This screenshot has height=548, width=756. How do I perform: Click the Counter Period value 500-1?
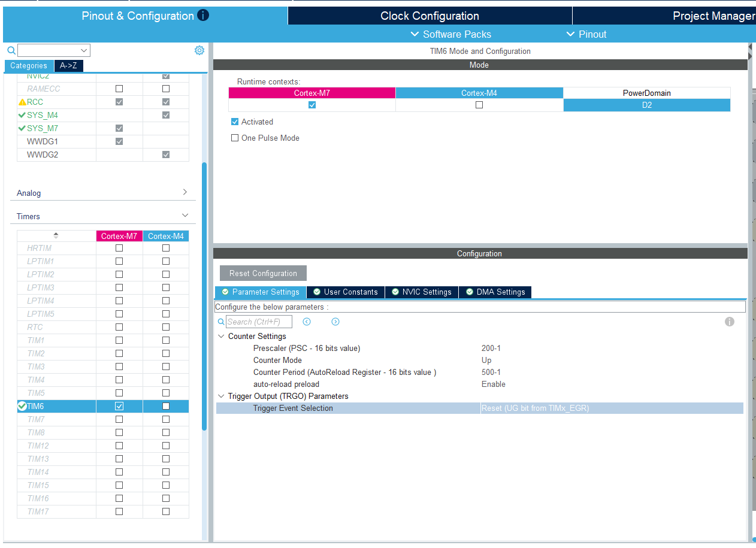click(x=491, y=372)
